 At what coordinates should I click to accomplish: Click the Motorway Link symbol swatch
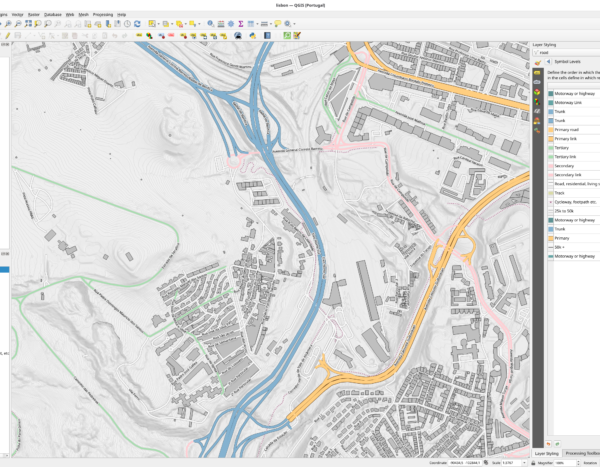551,103
